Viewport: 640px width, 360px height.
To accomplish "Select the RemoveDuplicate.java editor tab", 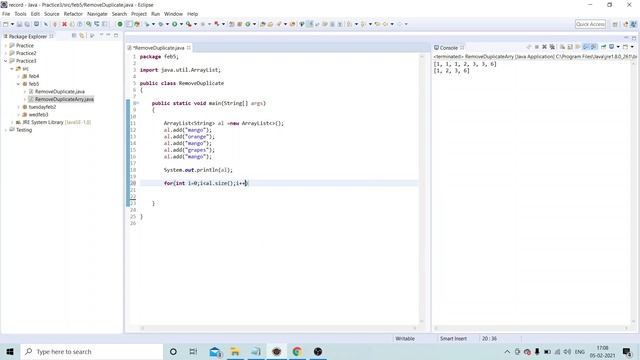I will (159, 48).
